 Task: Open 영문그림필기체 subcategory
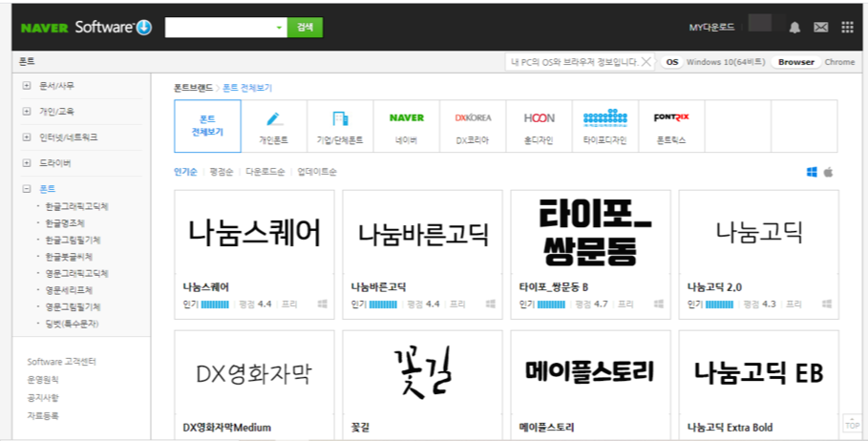(73, 307)
